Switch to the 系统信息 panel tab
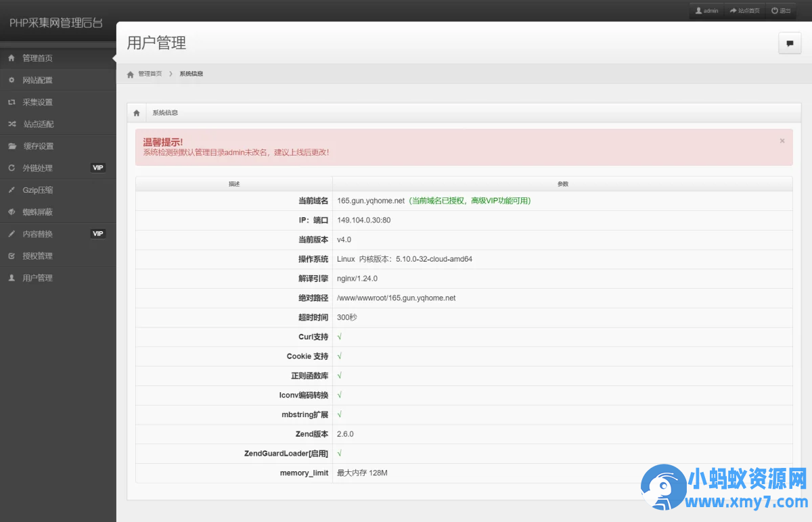The height and width of the screenshot is (522, 812). 165,112
